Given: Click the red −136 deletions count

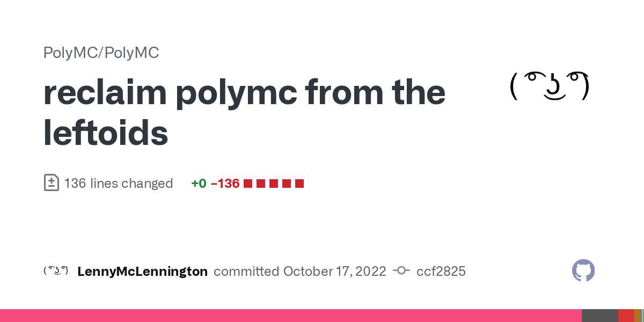Looking at the screenshot, I should click(225, 184).
